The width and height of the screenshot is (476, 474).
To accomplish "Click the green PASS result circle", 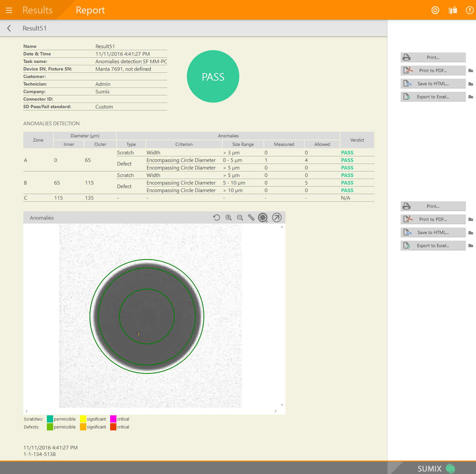I will tap(213, 76).
